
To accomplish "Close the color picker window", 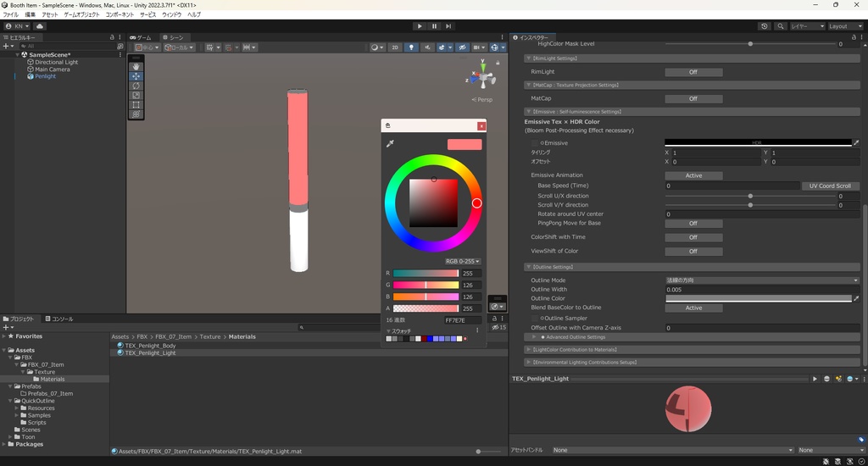I will (481, 126).
